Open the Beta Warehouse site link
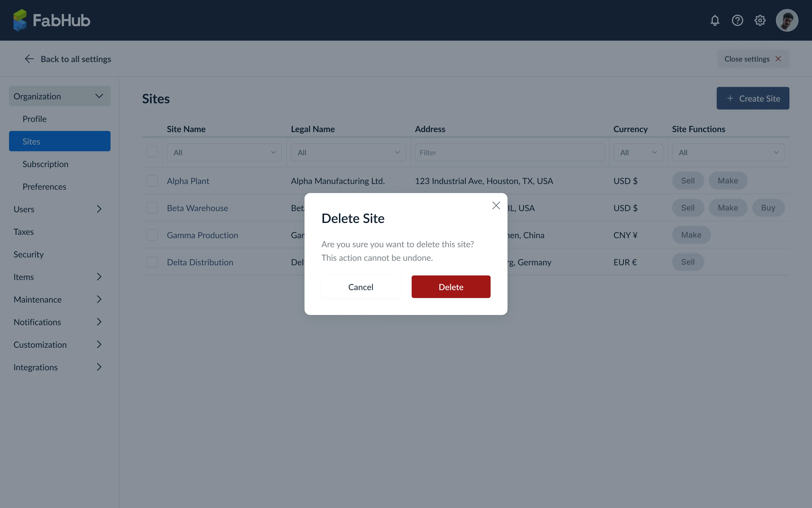Viewport: 812px width, 508px height. pos(197,208)
